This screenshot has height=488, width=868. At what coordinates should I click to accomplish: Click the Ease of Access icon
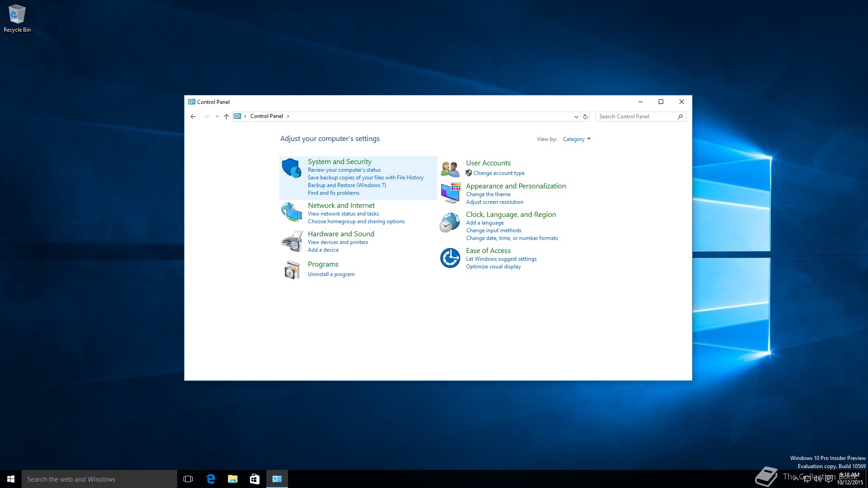click(450, 258)
